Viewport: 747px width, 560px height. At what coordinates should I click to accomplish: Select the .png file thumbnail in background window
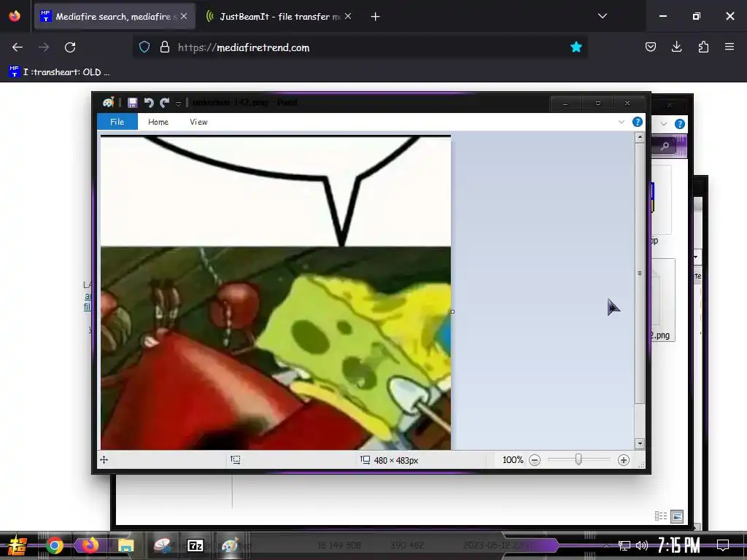(663, 300)
